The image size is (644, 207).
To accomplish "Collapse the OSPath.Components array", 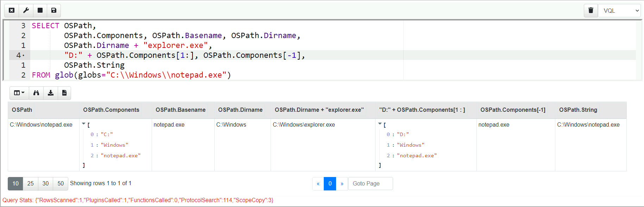I will 84,124.
